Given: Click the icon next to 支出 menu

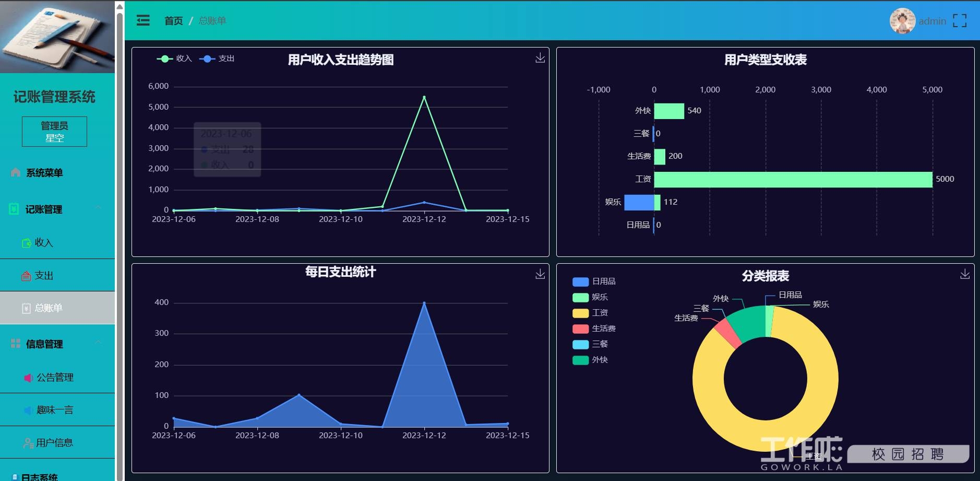Looking at the screenshot, I should pos(26,276).
